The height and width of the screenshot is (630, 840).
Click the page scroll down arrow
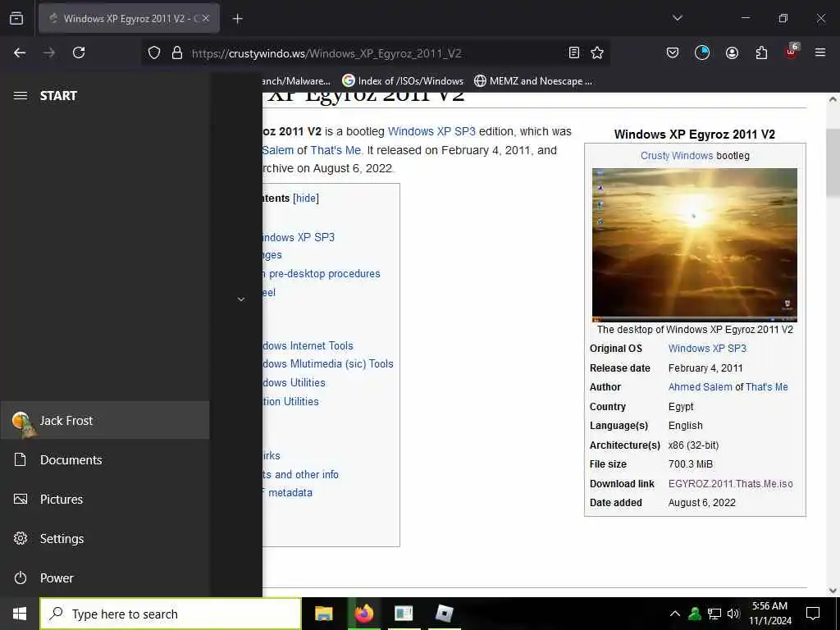pyautogui.click(x=833, y=591)
